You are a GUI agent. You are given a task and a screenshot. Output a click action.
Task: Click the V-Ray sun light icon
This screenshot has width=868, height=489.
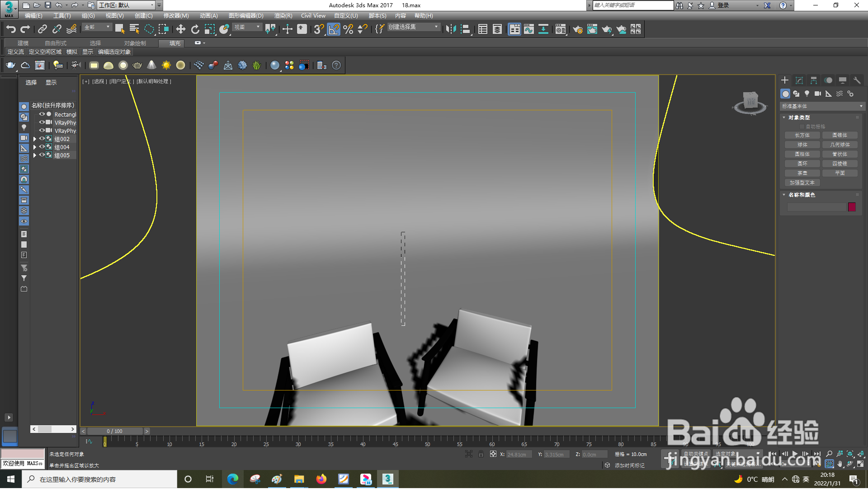pos(166,66)
